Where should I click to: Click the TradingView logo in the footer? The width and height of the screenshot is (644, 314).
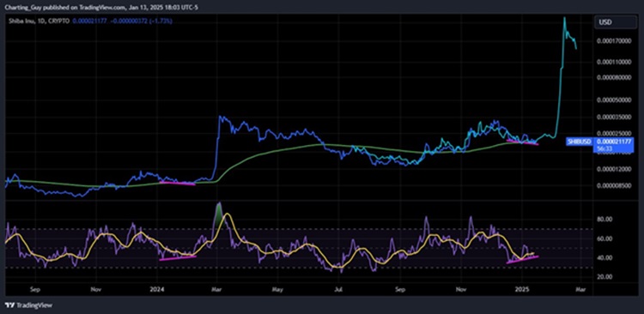point(28,305)
